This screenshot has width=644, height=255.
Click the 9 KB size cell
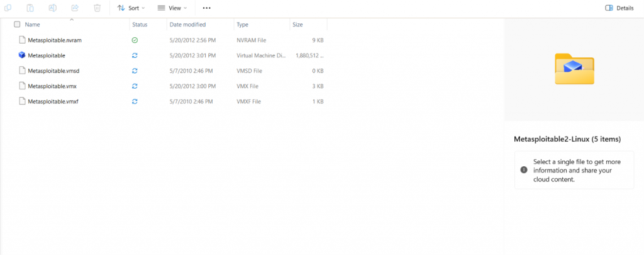pyautogui.click(x=318, y=40)
